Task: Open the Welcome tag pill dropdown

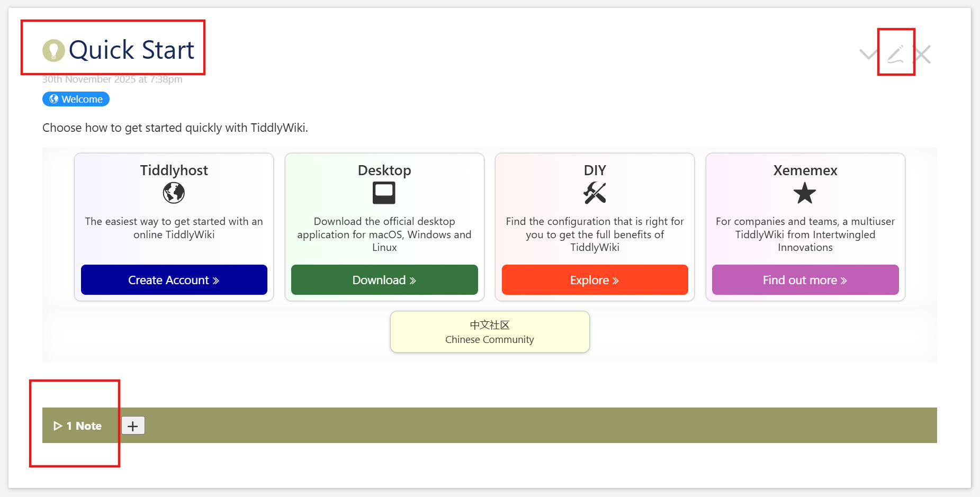Action: point(76,99)
